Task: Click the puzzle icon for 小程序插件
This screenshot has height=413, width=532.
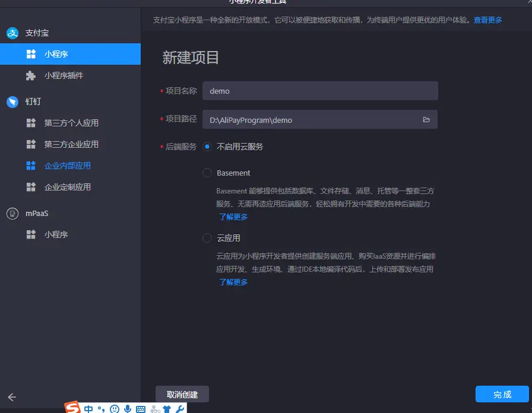Action: click(x=31, y=75)
